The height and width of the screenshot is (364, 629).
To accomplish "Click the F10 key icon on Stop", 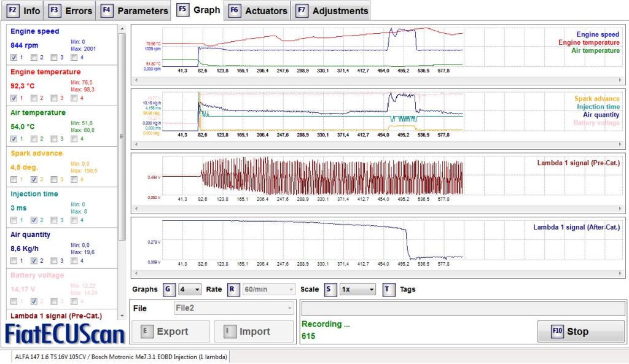I will (557, 331).
